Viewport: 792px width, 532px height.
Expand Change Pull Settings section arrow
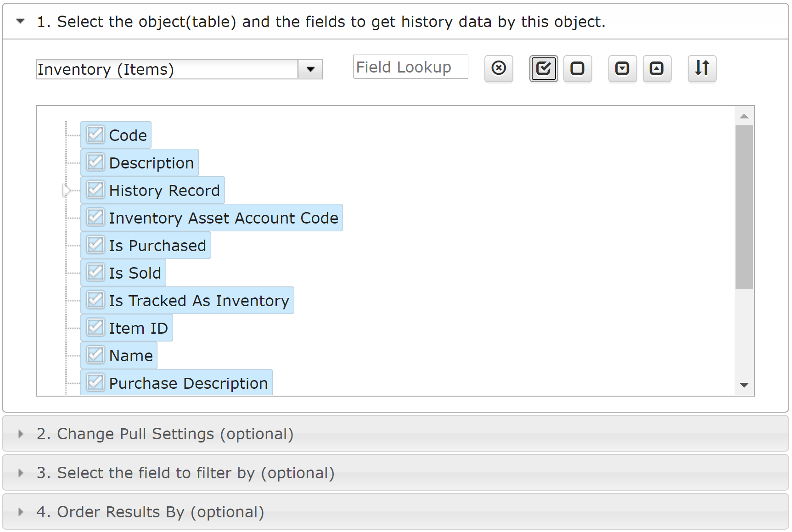pyautogui.click(x=20, y=434)
